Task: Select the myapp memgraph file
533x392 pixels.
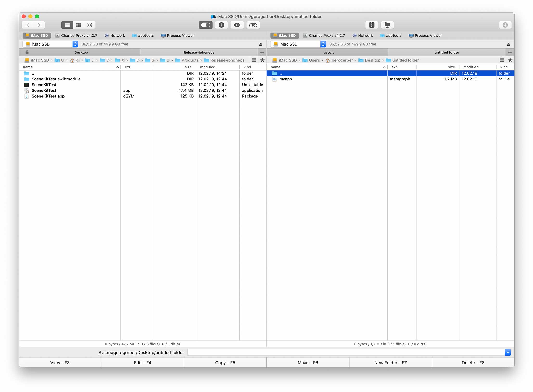Action: (286, 79)
